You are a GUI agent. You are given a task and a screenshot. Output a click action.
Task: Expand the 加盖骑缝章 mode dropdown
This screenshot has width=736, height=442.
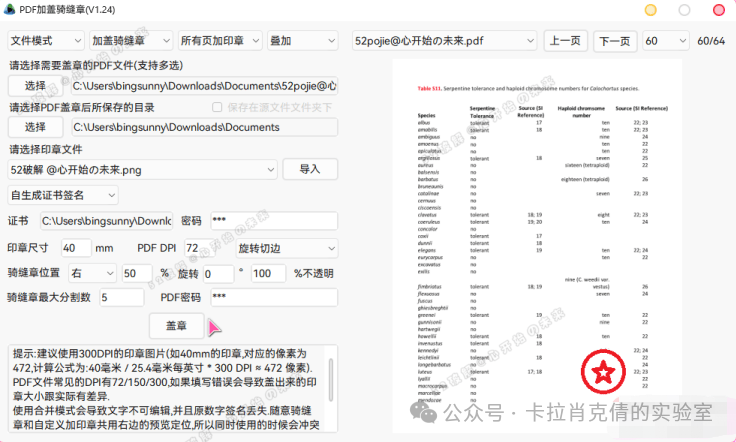click(x=130, y=41)
